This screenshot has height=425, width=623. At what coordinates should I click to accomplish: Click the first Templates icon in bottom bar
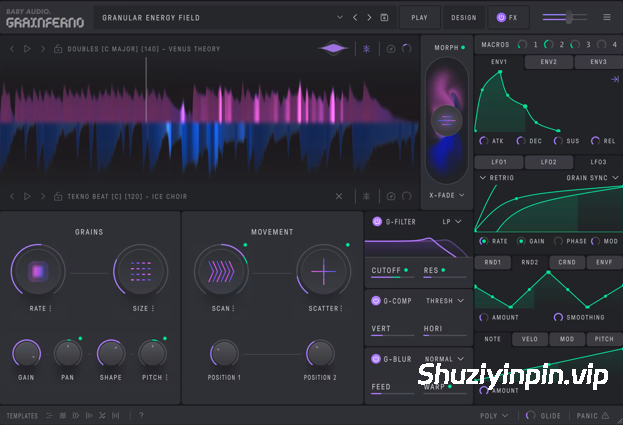coord(49,415)
